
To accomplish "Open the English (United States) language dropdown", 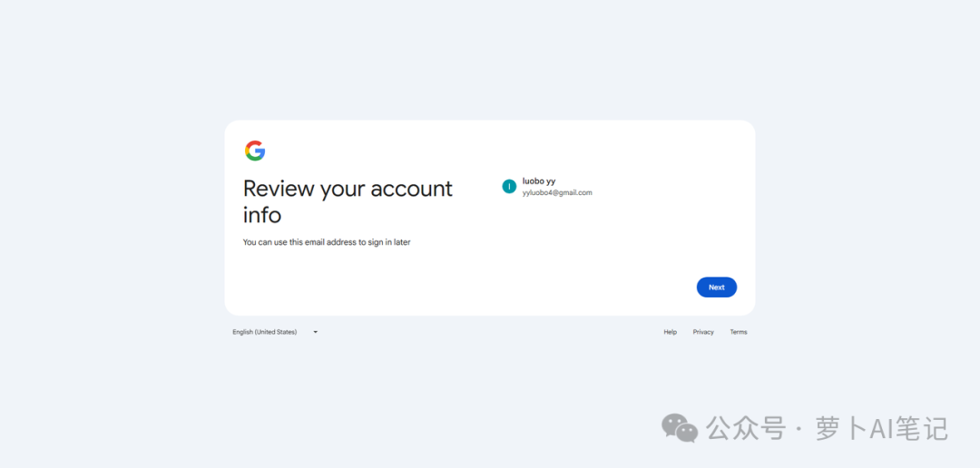I will pyautogui.click(x=275, y=332).
